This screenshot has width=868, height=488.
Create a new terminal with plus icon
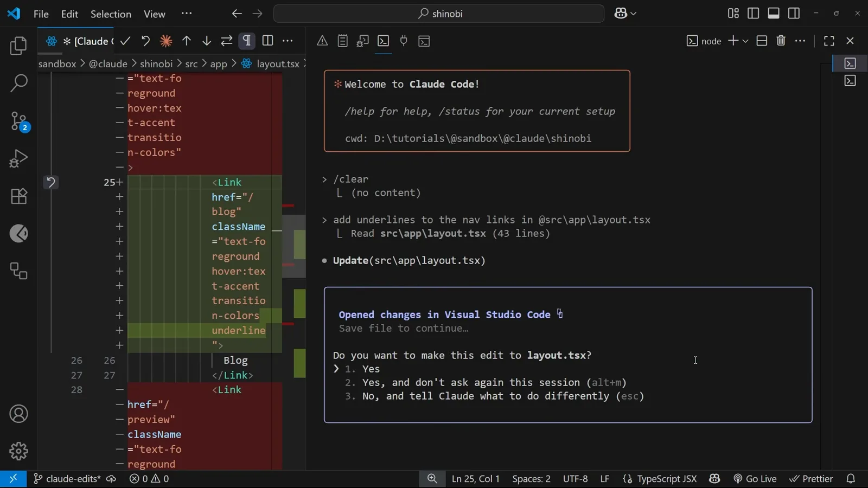pyautogui.click(x=733, y=41)
